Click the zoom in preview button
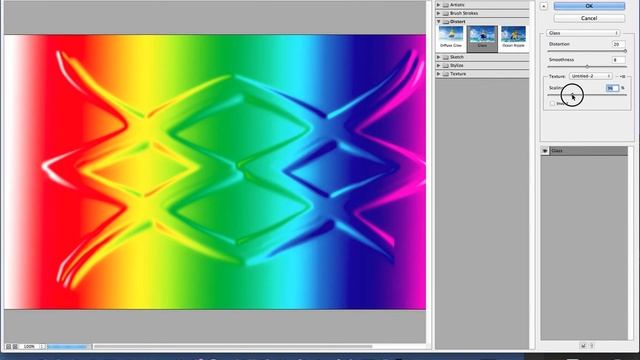The height and width of the screenshot is (360, 640). click(x=15, y=347)
